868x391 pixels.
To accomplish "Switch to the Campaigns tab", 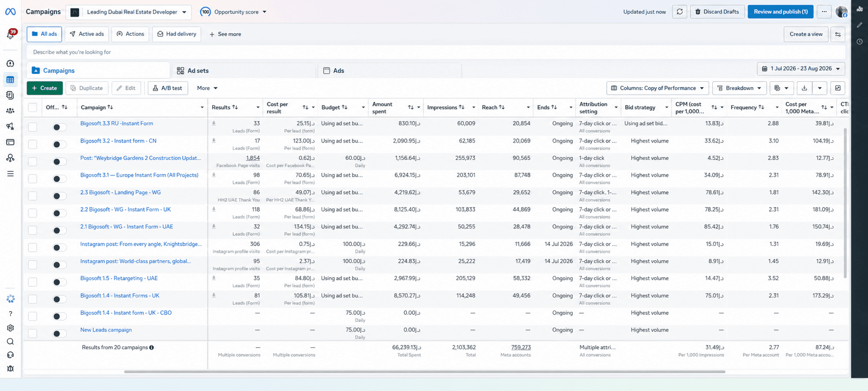I will [98, 71].
